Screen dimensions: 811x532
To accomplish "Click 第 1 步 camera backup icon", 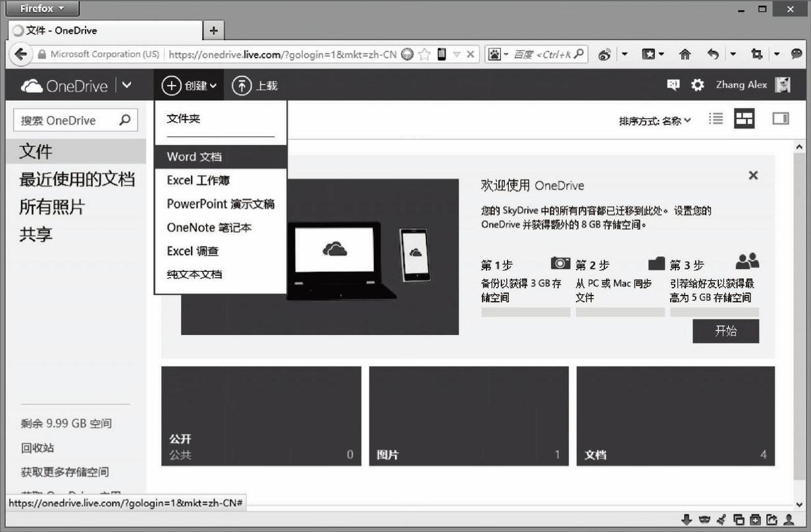I will 560,263.
